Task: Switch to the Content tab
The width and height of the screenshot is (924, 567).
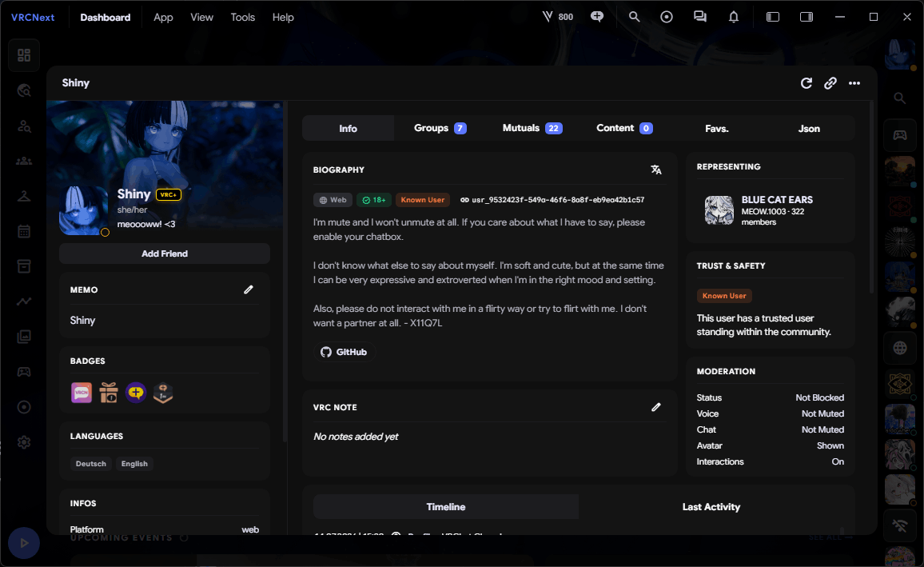Action: pyautogui.click(x=624, y=128)
